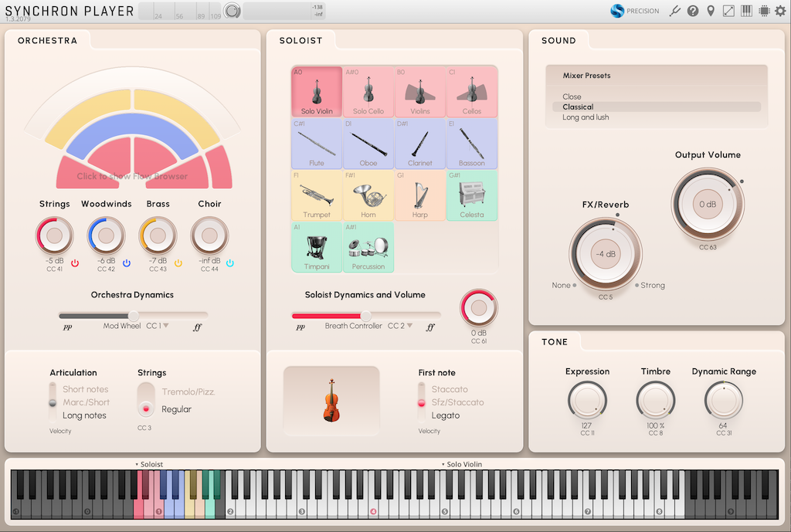Open the ORCHESTRA tab
Screen dimensions: 791x532
coord(47,40)
